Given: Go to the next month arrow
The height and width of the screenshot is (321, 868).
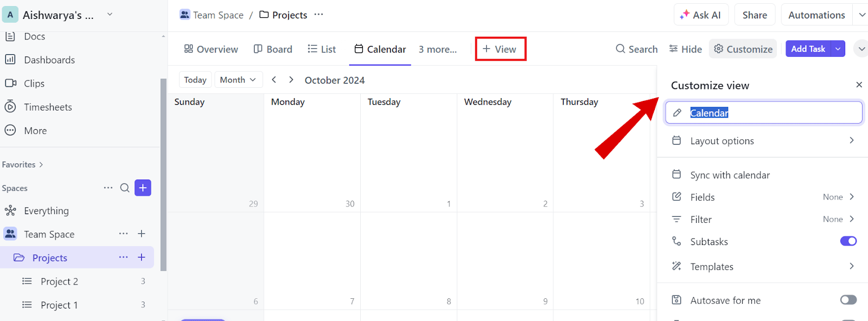Looking at the screenshot, I should pos(291,80).
